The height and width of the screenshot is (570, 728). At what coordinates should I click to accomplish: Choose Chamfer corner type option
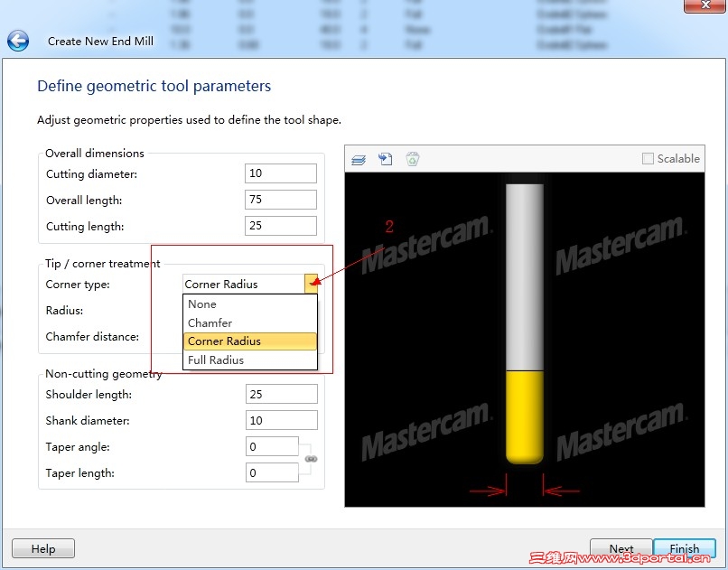pos(250,322)
